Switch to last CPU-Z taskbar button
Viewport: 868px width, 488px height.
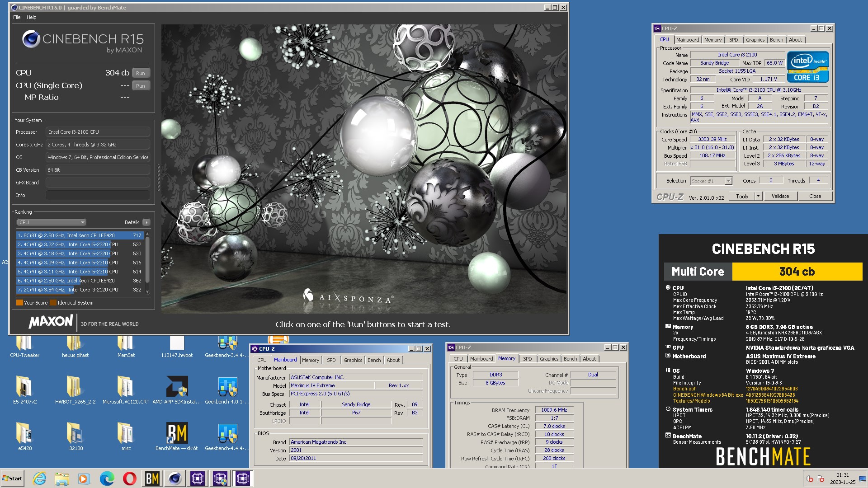[x=243, y=479]
